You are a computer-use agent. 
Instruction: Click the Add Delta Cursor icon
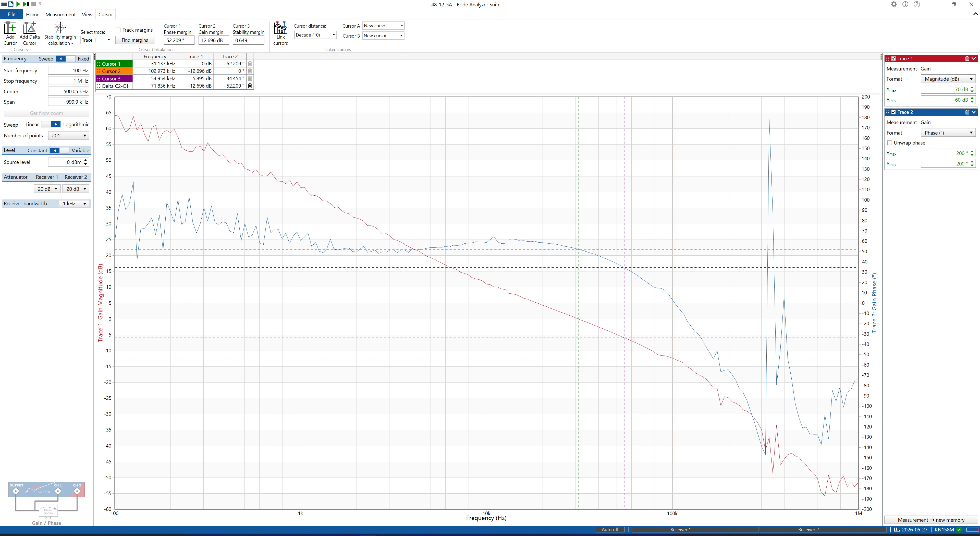click(30, 28)
